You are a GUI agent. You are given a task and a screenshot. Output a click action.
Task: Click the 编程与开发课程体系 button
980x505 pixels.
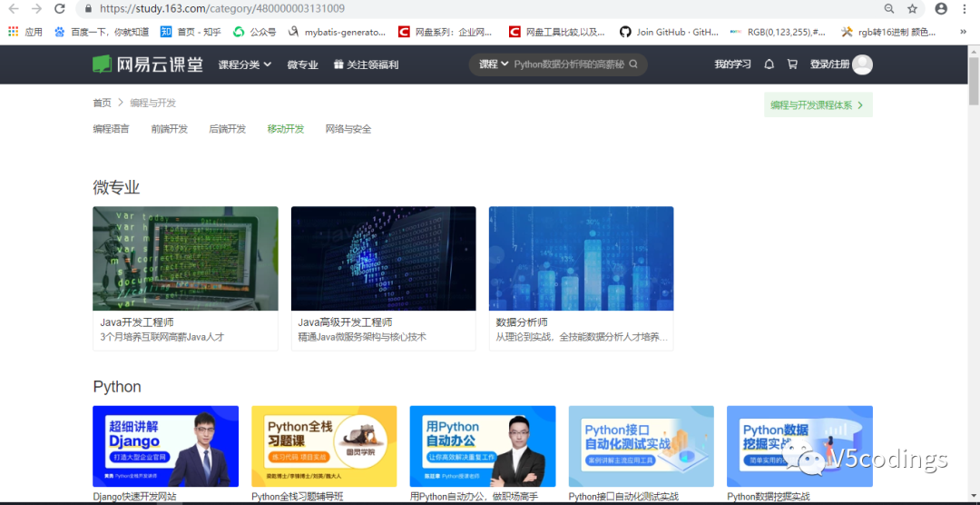818,105
